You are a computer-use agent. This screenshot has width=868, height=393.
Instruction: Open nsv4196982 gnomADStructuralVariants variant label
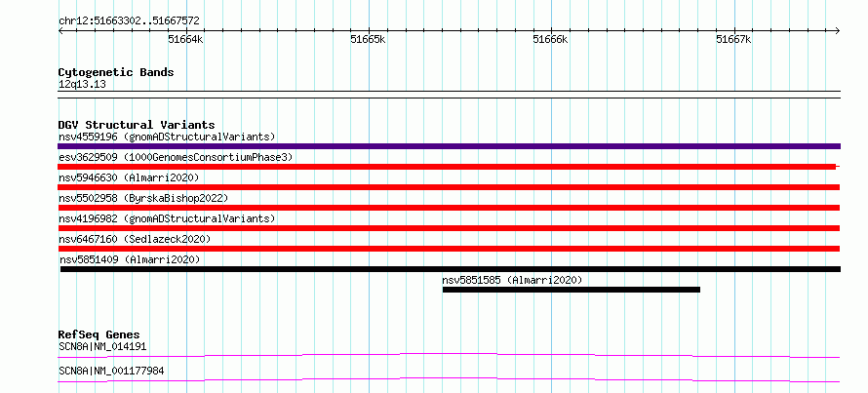click(167, 218)
